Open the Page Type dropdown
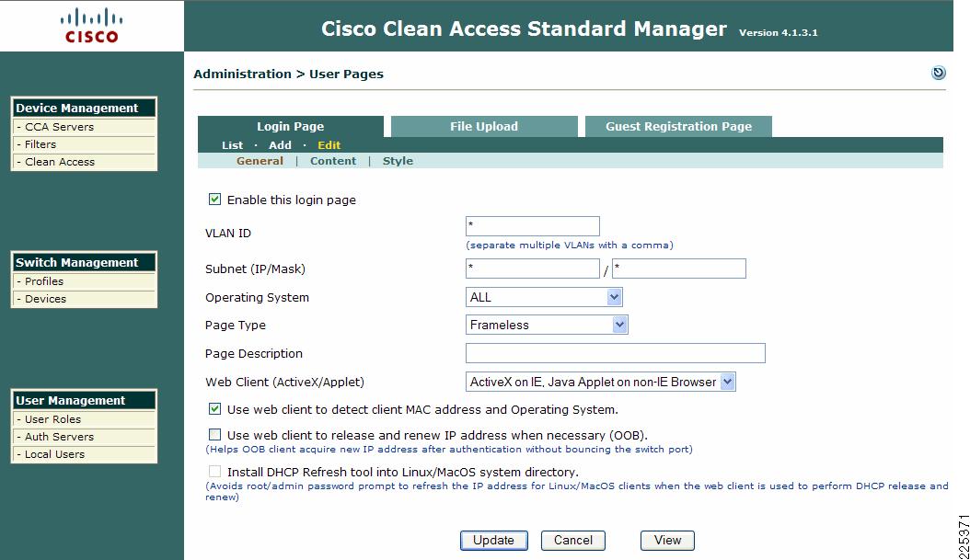 547,325
